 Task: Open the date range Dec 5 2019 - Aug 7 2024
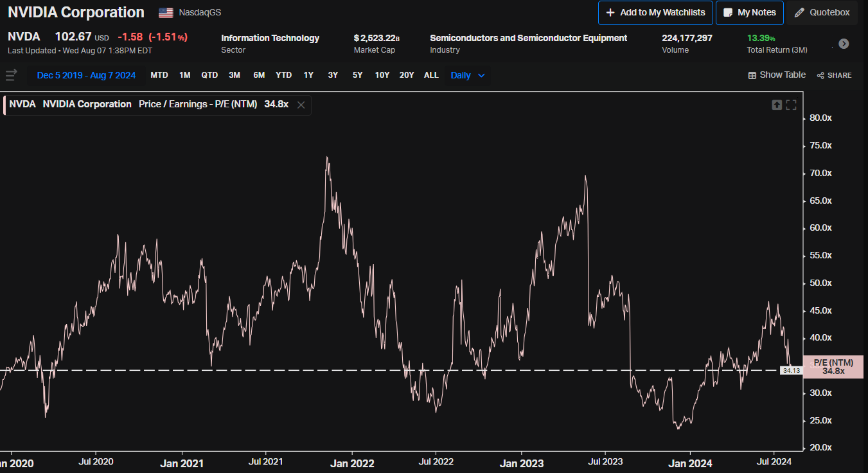(x=86, y=75)
